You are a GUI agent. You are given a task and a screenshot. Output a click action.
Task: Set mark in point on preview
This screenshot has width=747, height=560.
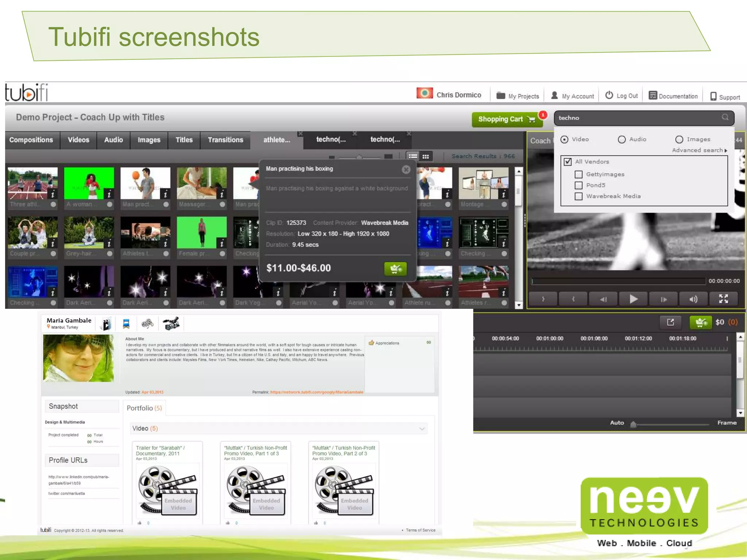543,299
